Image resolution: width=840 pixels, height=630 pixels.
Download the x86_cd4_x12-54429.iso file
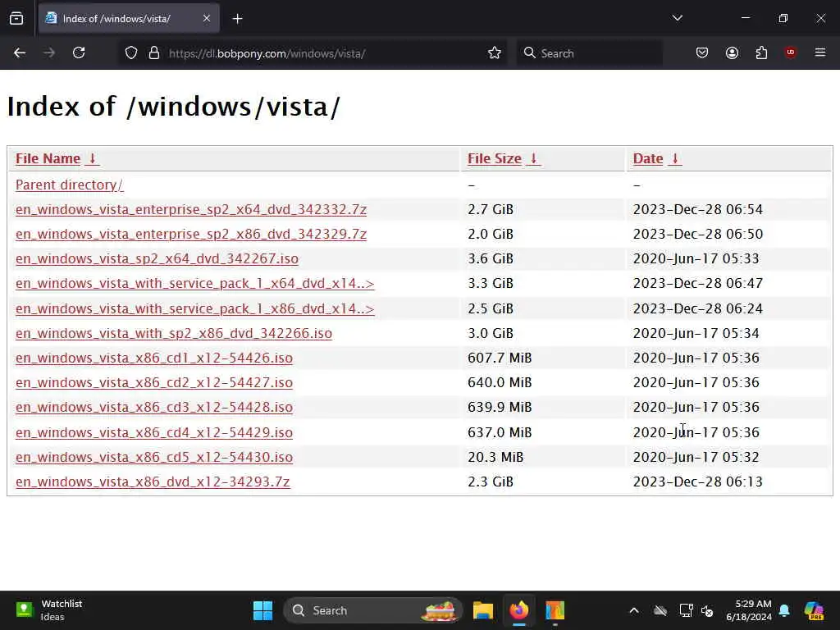point(154,432)
